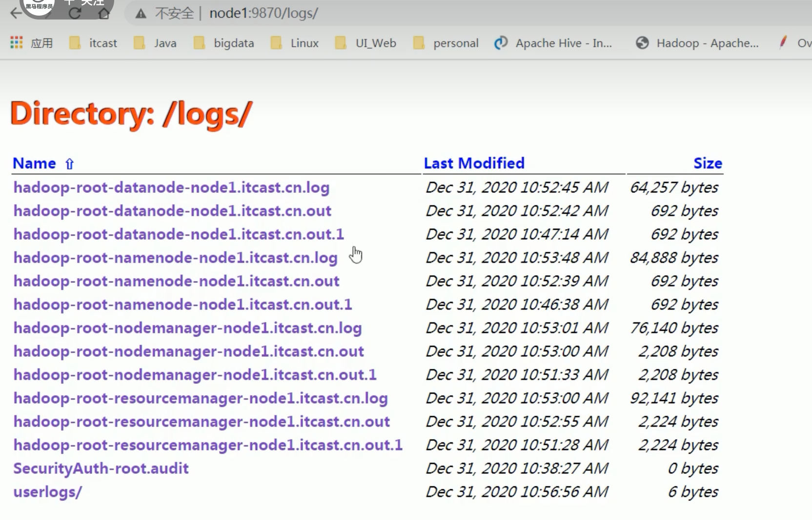Click timestamp Dec 31, 2020 10:56:56 AM
812x520 pixels.
click(517, 492)
